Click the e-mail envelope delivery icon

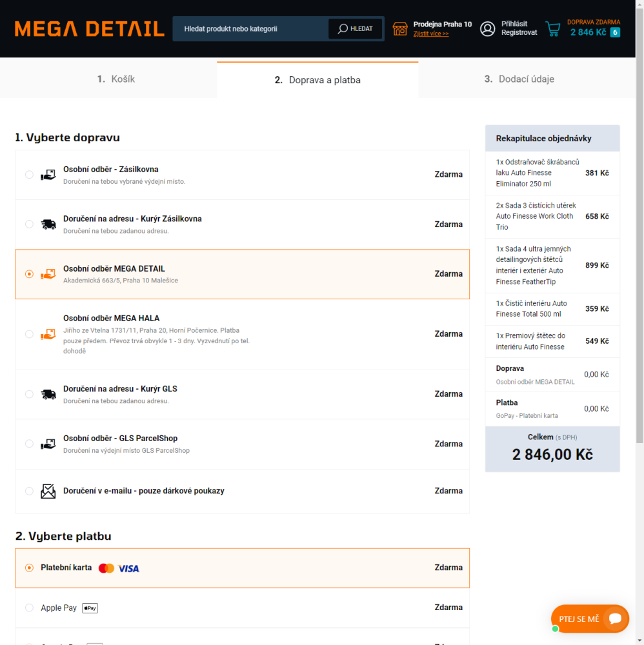coord(48,491)
